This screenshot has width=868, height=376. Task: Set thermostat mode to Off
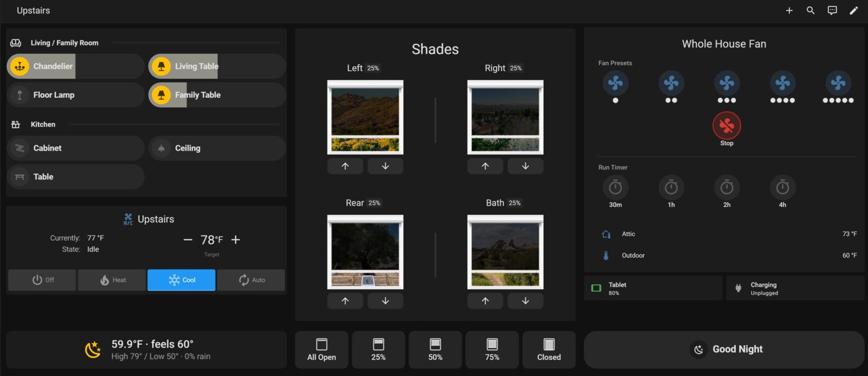42,280
